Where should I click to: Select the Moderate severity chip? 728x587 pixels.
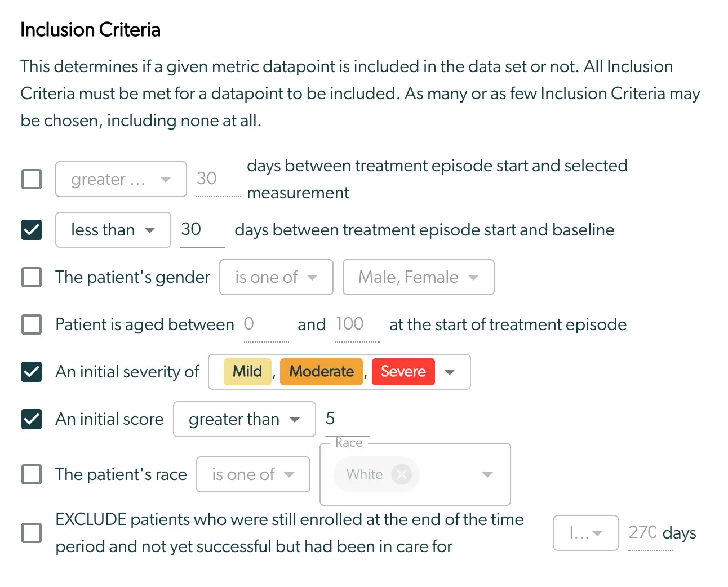[x=321, y=372]
